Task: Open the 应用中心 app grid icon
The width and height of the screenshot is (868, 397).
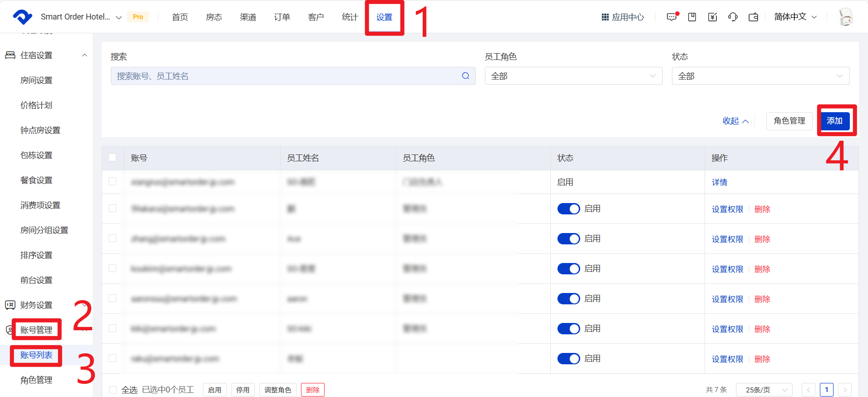Action: click(605, 17)
